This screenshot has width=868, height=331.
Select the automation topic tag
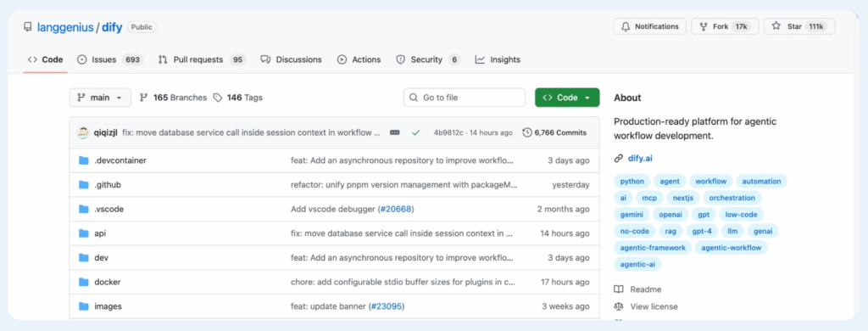[762, 182]
